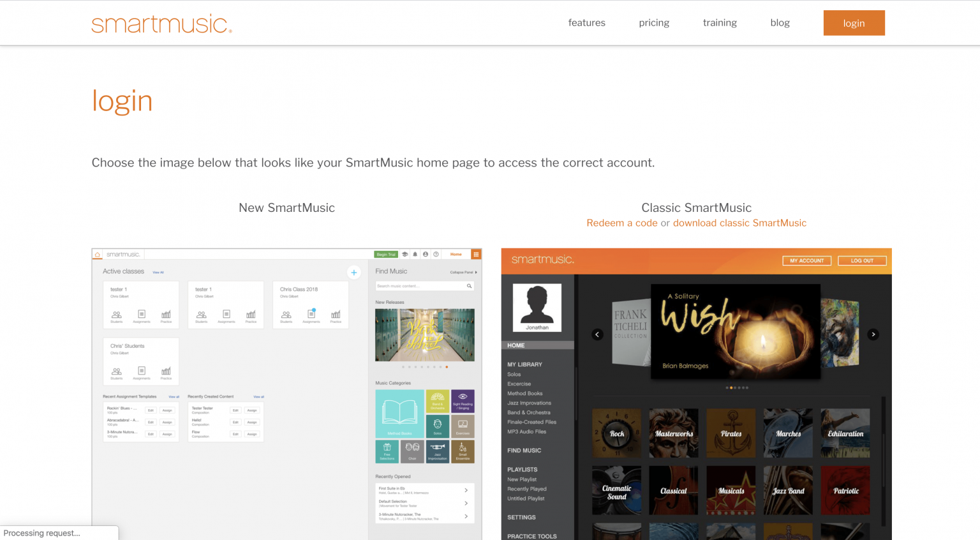Open the training menu item
The height and width of the screenshot is (540, 980).
point(720,22)
